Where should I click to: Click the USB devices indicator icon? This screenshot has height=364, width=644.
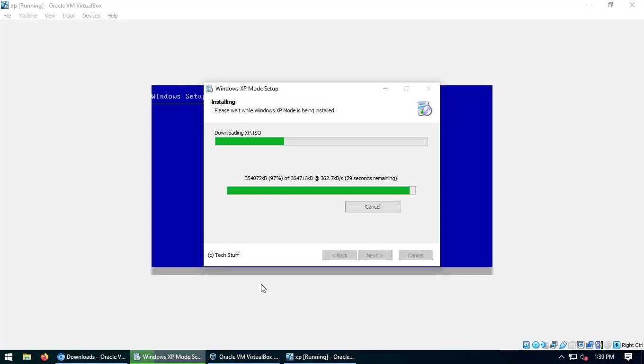click(x=563, y=345)
